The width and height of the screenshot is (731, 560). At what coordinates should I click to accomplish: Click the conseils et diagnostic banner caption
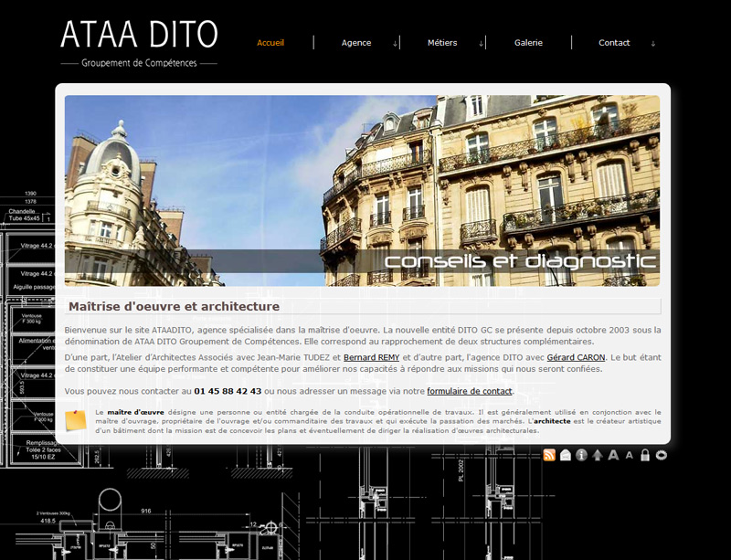coord(521,261)
